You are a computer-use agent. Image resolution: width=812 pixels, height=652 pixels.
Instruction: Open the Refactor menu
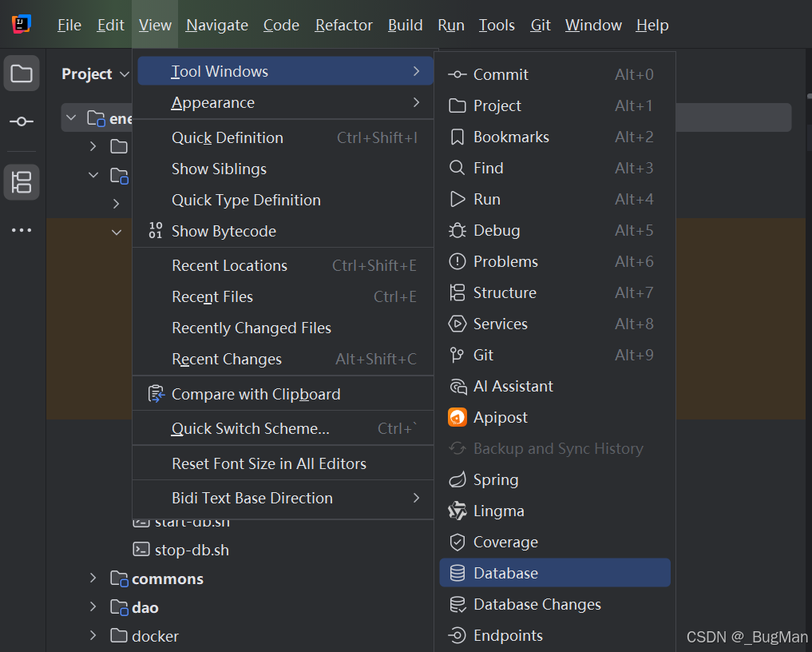point(344,25)
